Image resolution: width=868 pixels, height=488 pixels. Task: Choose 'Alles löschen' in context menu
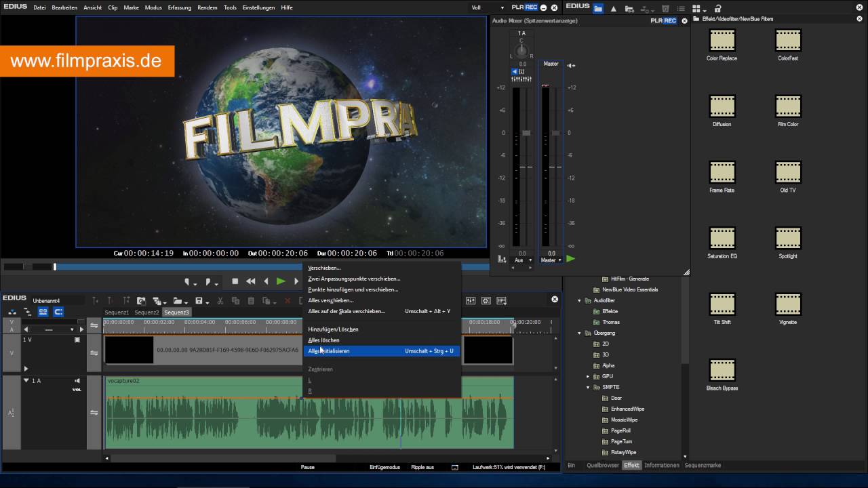point(323,340)
